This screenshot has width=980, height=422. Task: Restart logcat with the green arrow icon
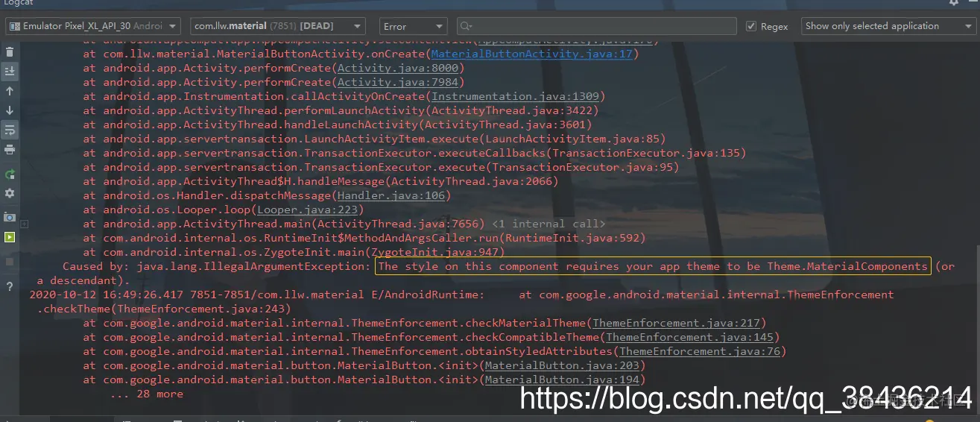[10, 174]
